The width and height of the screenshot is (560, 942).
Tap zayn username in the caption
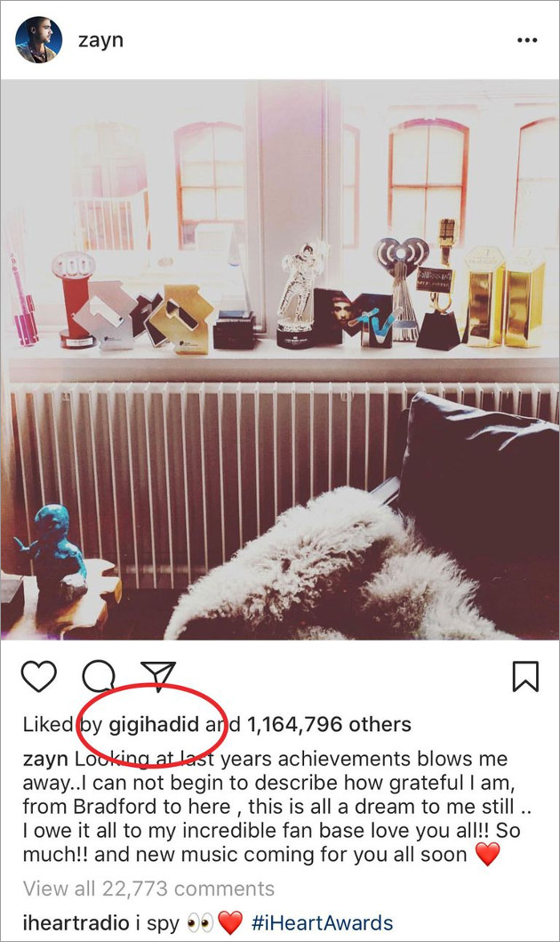[x=45, y=759]
